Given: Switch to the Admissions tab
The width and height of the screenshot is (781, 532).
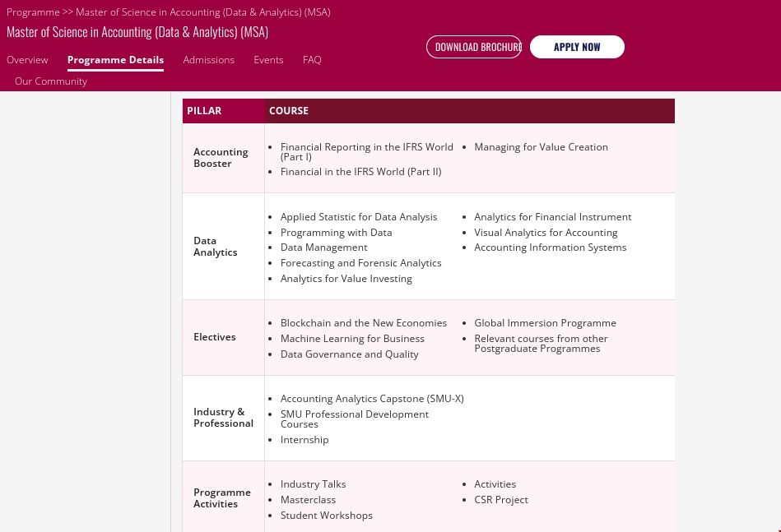Looking at the screenshot, I should coord(208,60).
